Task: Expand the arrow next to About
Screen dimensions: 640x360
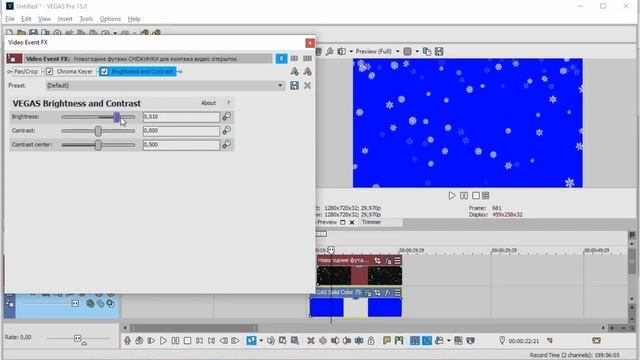Action: 229,102
